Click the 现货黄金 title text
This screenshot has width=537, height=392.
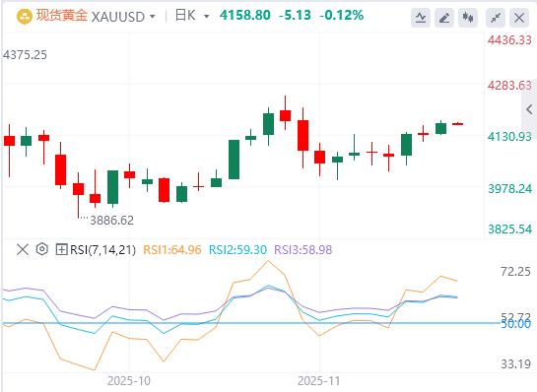click(62, 16)
